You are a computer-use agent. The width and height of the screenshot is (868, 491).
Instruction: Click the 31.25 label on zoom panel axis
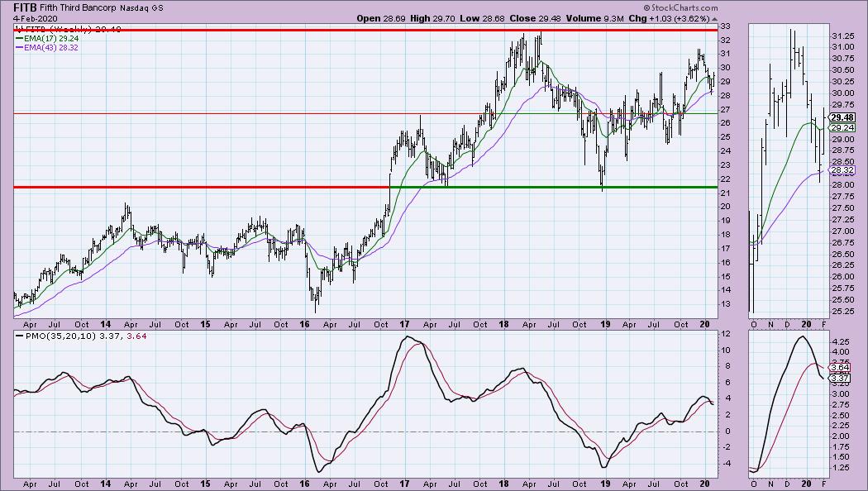pyautogui.click(x=842, y=36)
